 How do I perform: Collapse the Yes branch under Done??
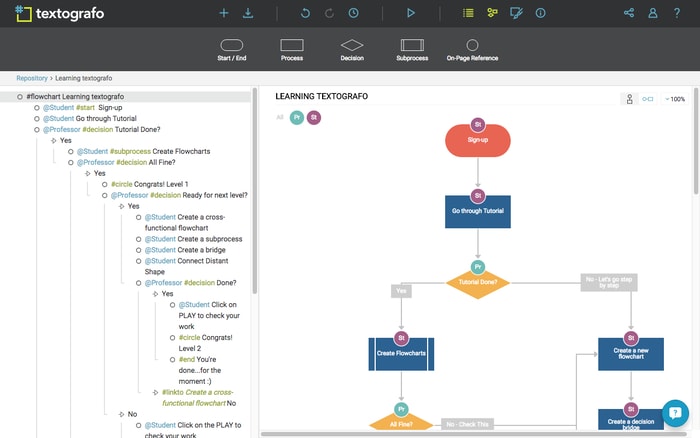pyautogui.click(x=155, y=294)
